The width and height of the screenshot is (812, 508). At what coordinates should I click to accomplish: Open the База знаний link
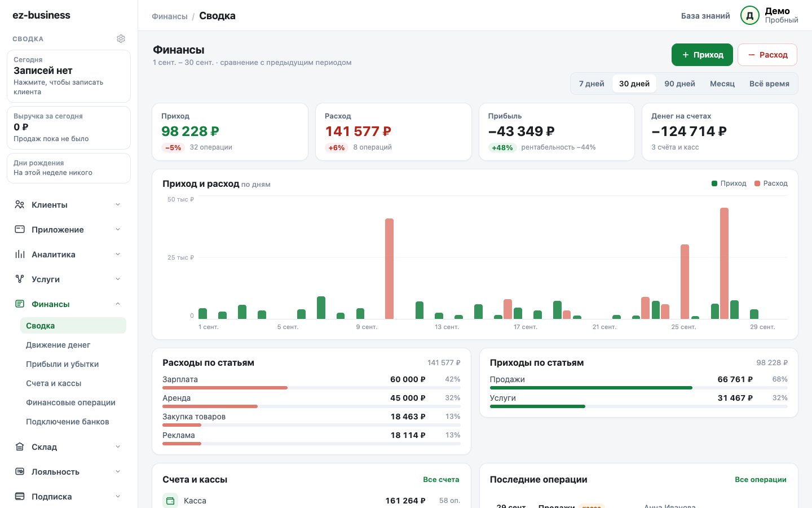point(705,16)
